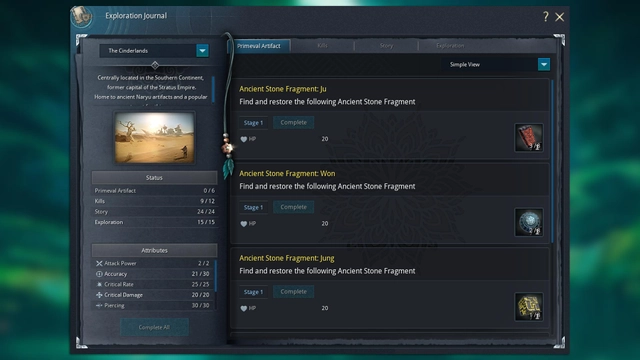Open the red Ju stone fragment item icon
This screenshot has height=360, width=640.
(x=529, y=138)
